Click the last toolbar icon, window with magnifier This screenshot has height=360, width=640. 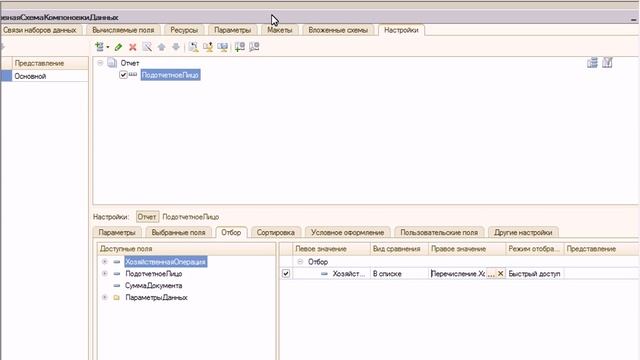pyautogui.click(x=254, y=47)
